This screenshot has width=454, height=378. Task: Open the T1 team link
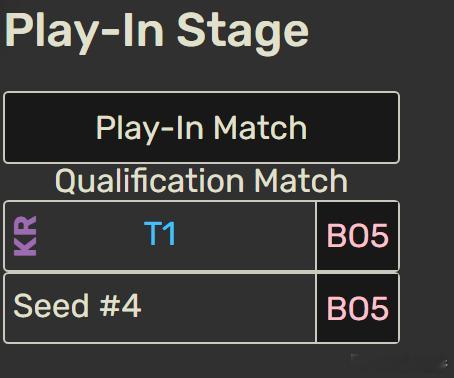tap(160, 234)
